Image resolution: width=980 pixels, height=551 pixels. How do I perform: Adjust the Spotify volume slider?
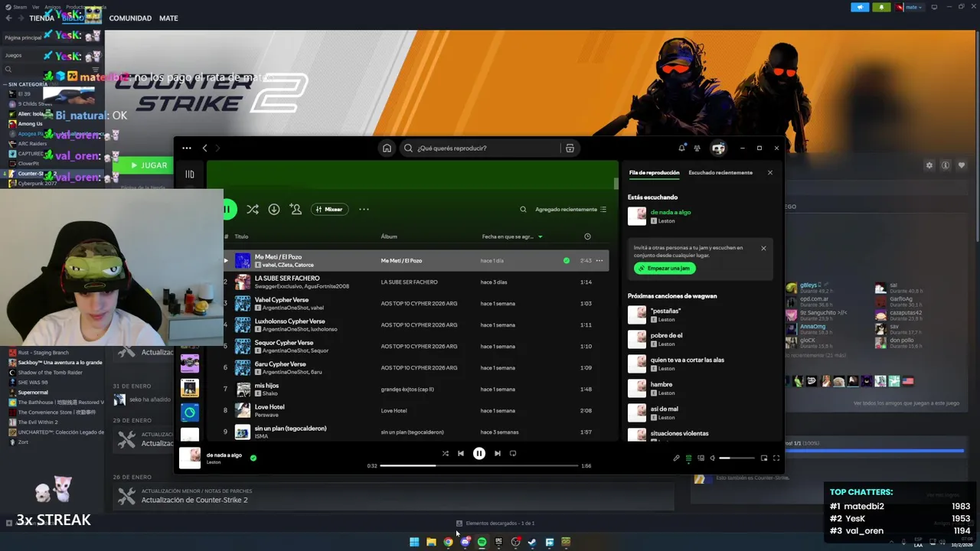pos(736,458)
